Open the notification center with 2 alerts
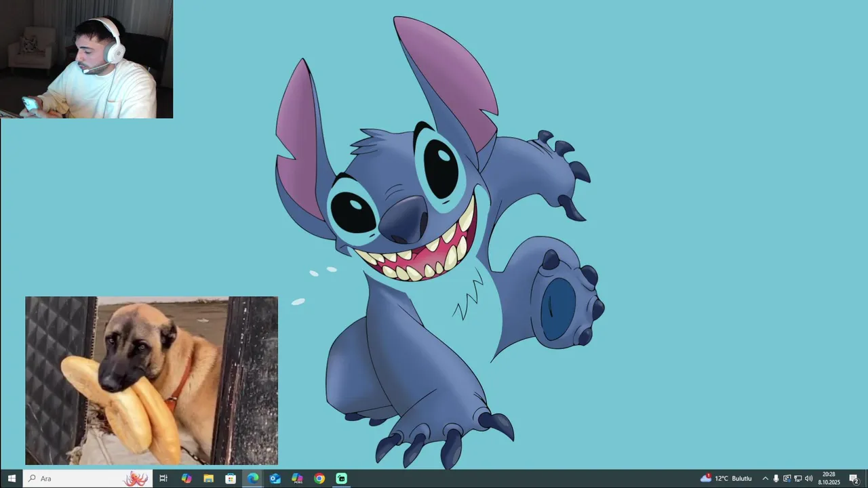Viewport: 868px width, 488px height. pos(854,479)
